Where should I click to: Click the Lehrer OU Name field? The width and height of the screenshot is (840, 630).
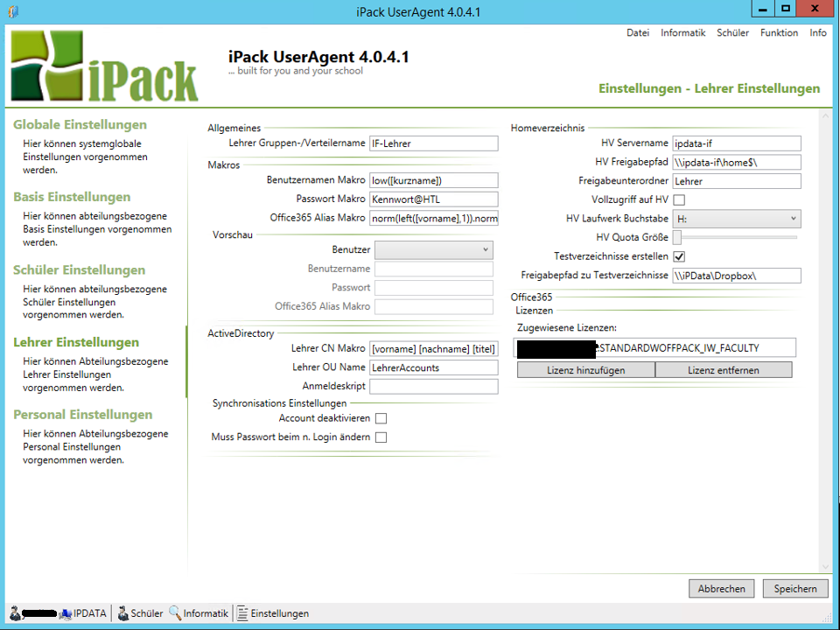click(433, 367)
